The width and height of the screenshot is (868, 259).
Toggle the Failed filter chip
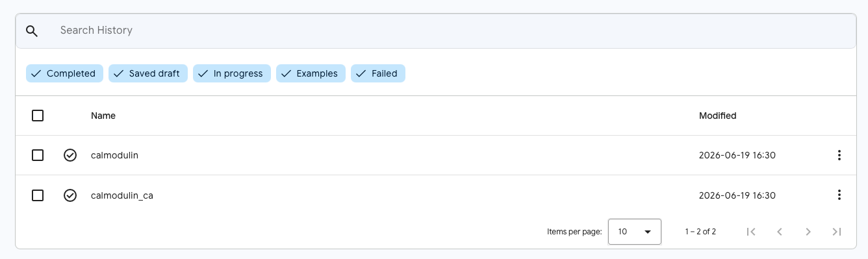click(378, 73)
